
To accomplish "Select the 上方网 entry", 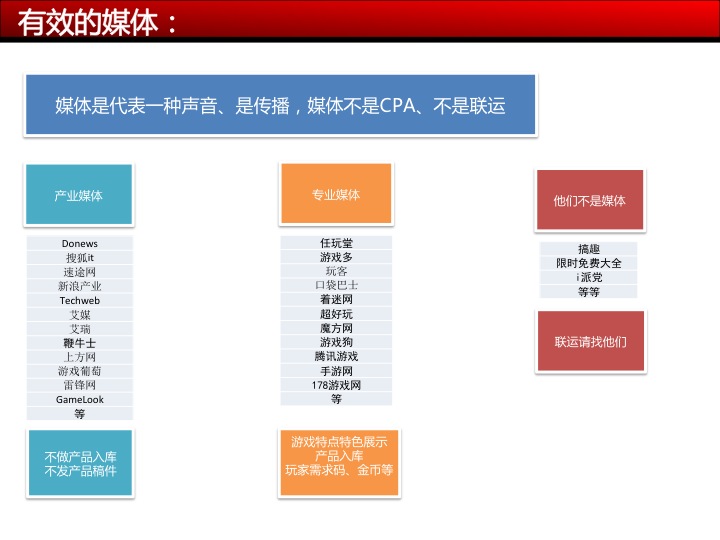I will coord(80,357).
